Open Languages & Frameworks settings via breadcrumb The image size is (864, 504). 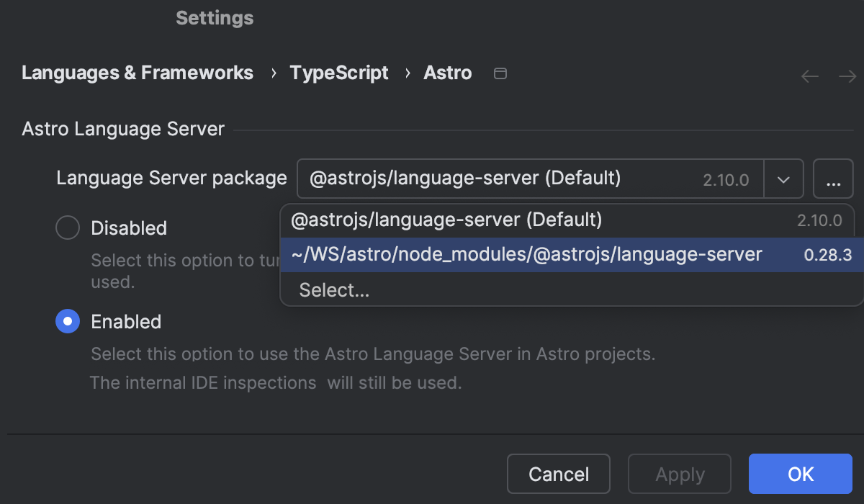tap(138, 73)
